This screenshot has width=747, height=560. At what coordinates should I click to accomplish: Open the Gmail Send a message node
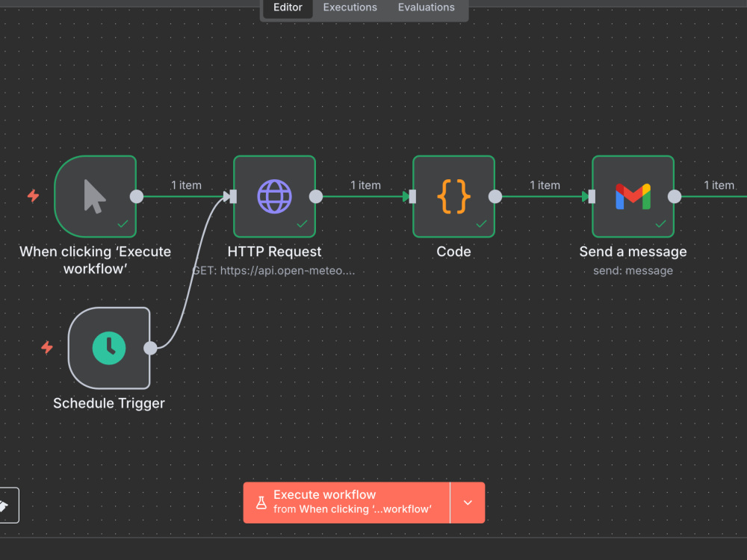(633, 196)
